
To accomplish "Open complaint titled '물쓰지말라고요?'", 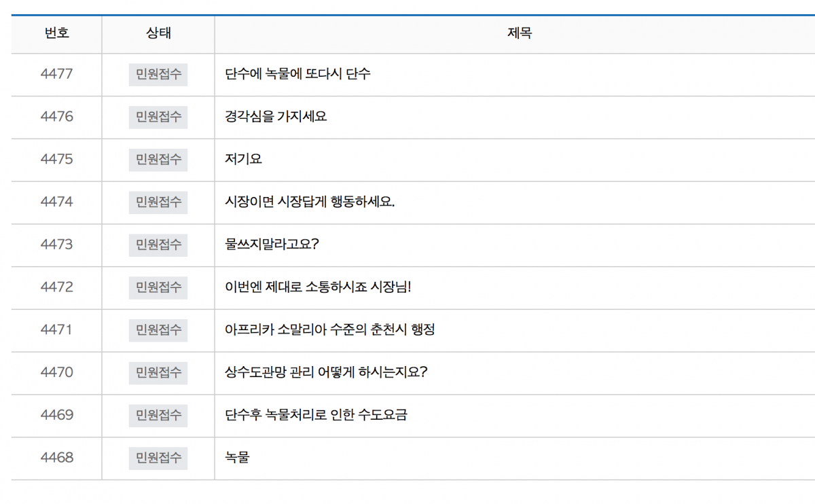I will (x=272, y=245).
